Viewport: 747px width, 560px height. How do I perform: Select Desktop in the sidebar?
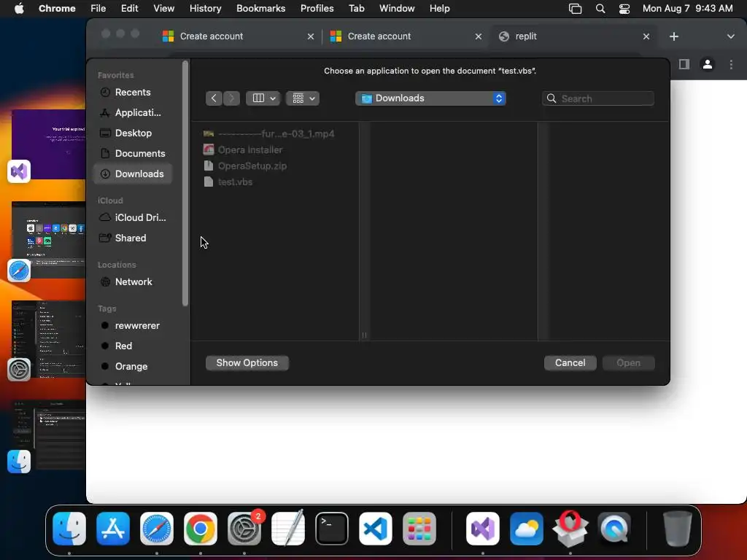pyautogui.click(x=133, y=133)
